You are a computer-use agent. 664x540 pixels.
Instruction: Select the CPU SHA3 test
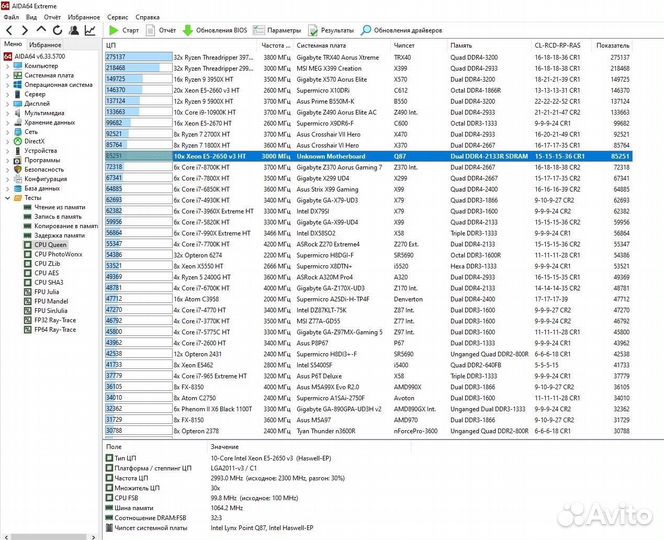click(44, 282)
